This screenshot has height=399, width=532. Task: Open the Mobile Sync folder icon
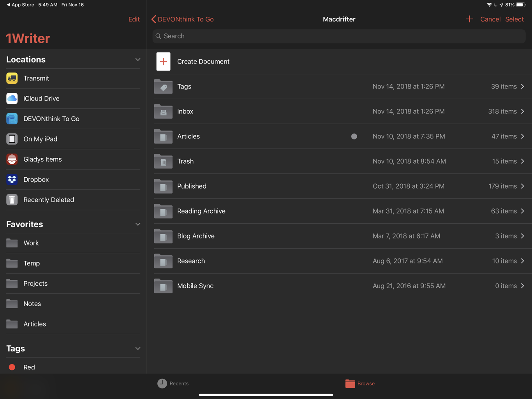pyautogui.click(x=163, y=286)
